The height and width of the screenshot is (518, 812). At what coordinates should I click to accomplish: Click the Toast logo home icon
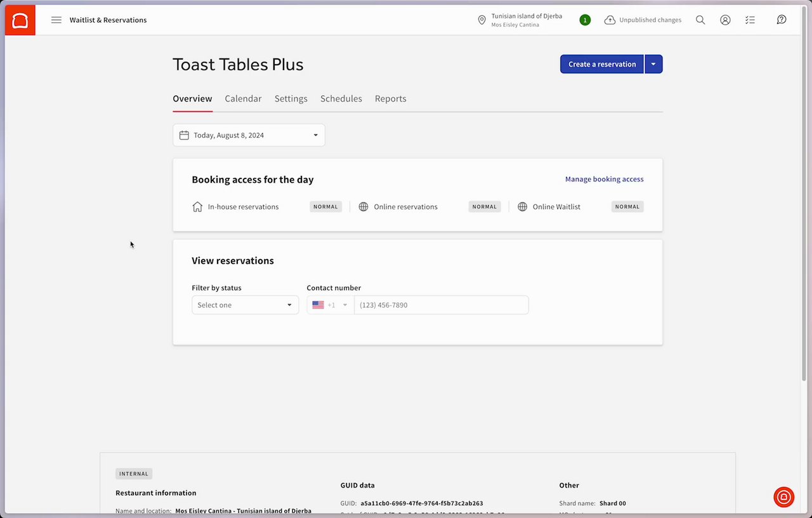click(20, 20)
